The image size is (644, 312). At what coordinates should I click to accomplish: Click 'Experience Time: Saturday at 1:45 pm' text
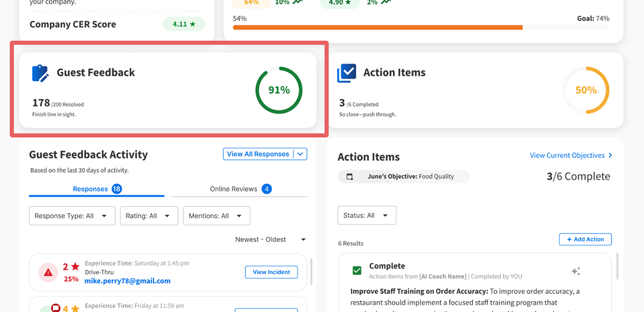[137, 263]
